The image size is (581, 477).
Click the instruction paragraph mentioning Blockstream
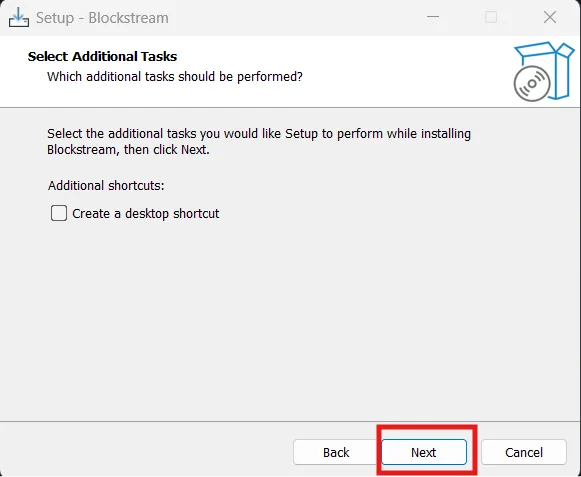point(259,142)
